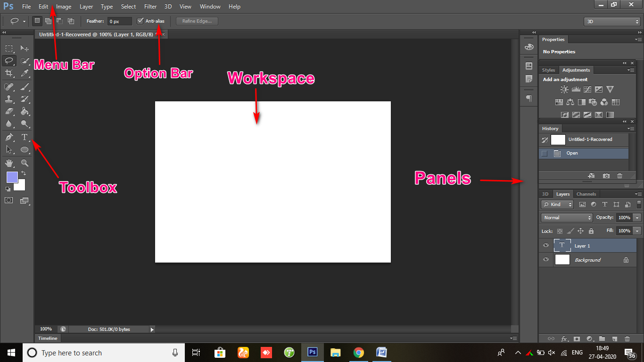Screen dimensions: 644x362
Task: Switch to the Channels tab
Action: click(586, 194)
